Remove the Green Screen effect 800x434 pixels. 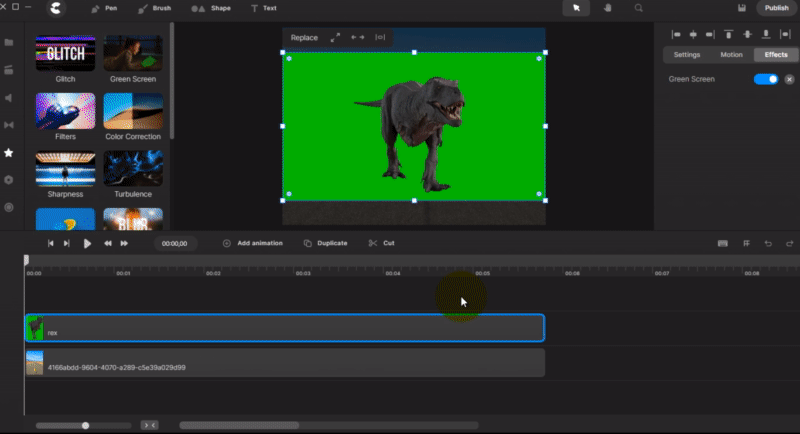[789, 79]
